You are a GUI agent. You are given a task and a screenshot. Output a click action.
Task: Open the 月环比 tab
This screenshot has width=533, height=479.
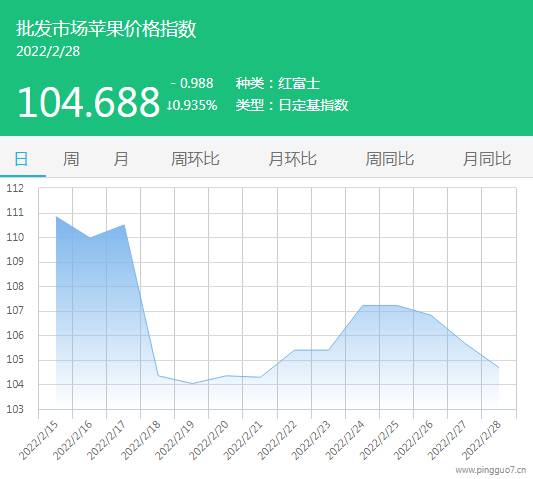293,159
